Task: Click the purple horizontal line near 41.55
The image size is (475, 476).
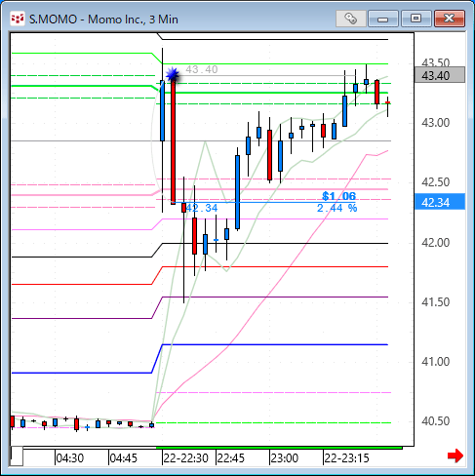Action: point(275,297)
